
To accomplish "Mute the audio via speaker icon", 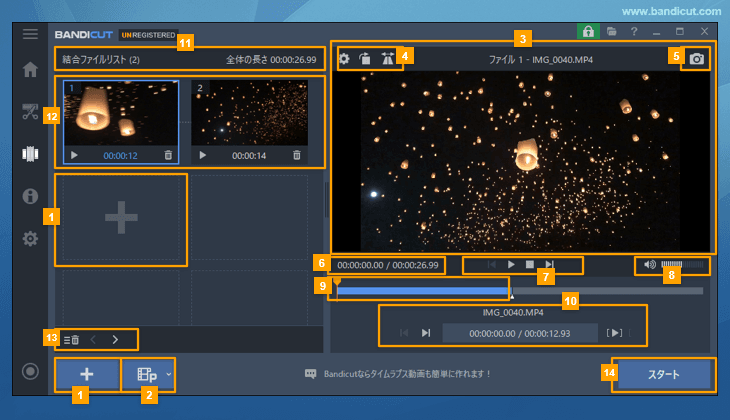I will coord(650,265).
